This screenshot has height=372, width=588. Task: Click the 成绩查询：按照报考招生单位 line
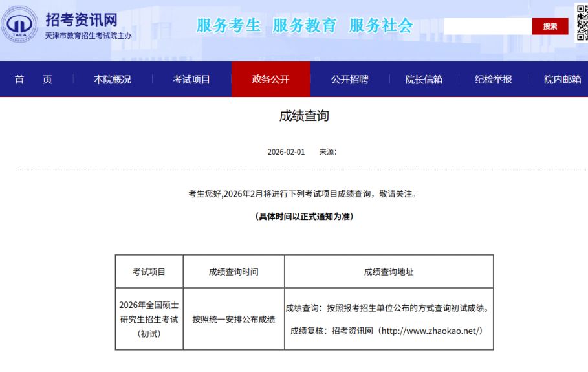389,308
